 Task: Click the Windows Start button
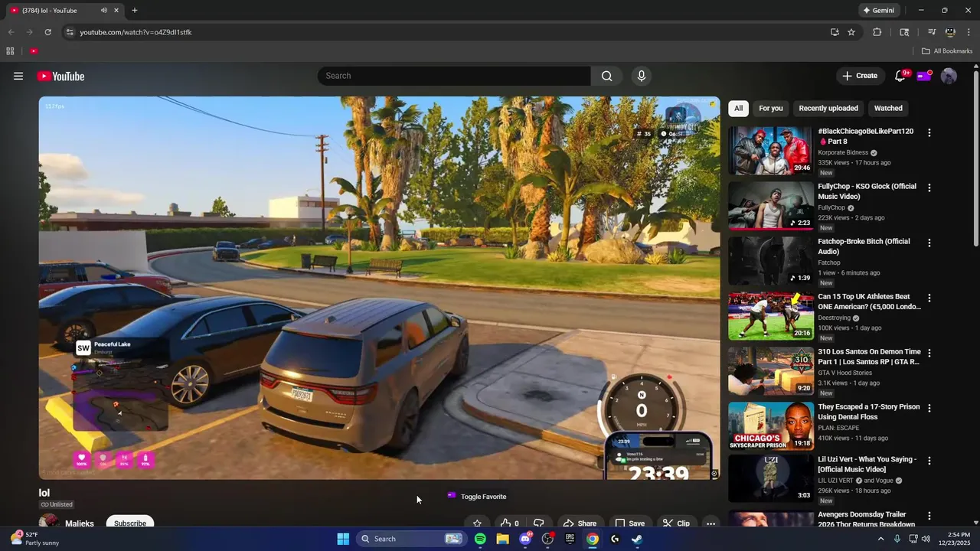tap(343, 539)
